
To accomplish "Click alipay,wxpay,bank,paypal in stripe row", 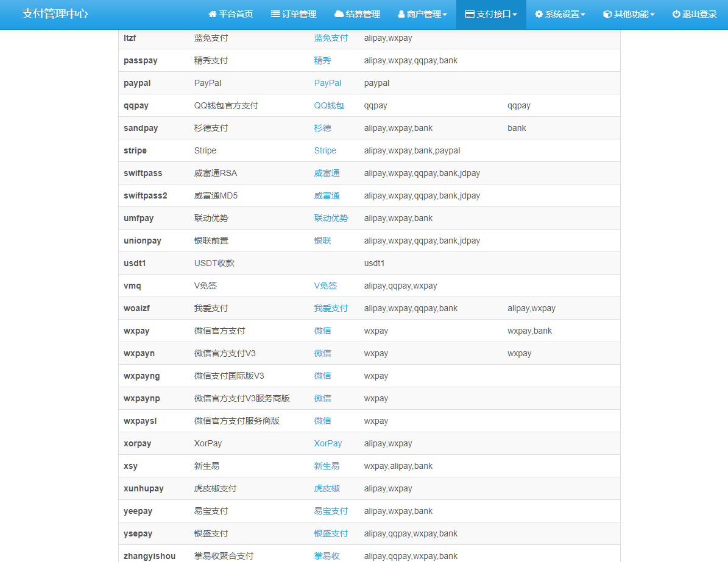I will point(412,151).
